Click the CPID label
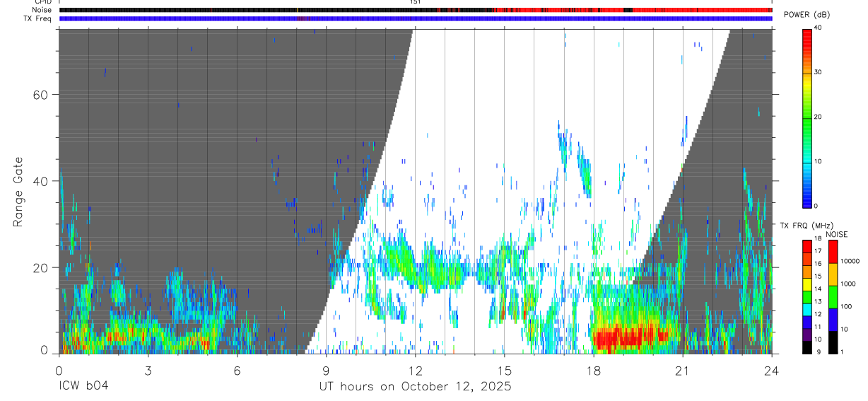The width and height of the screenshot is (868, 401). [42, 2]
